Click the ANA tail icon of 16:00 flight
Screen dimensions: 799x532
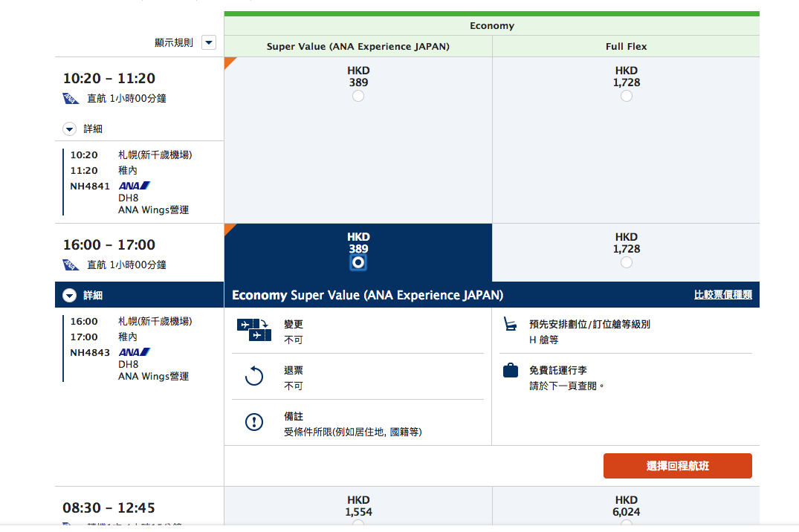tap(71, 265)
